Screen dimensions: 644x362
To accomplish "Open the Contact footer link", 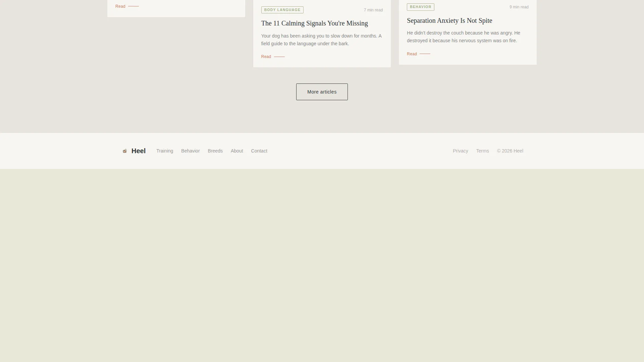I will point(259,151).
